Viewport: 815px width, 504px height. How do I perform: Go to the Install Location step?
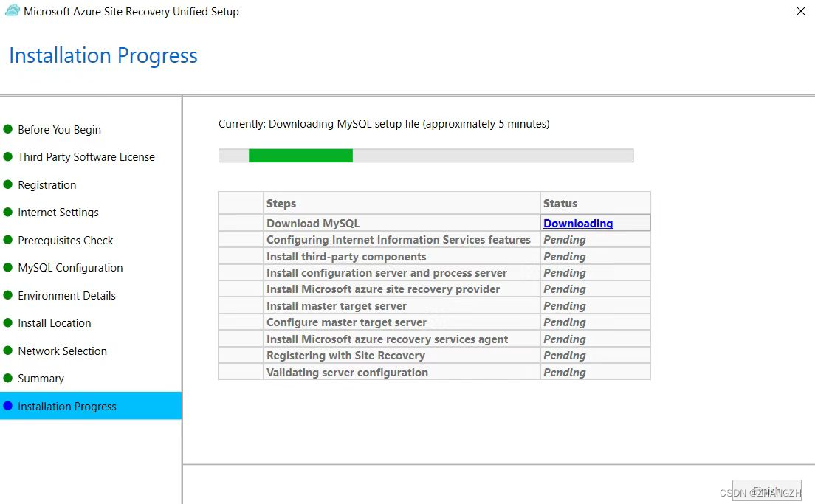pos(54,323)
